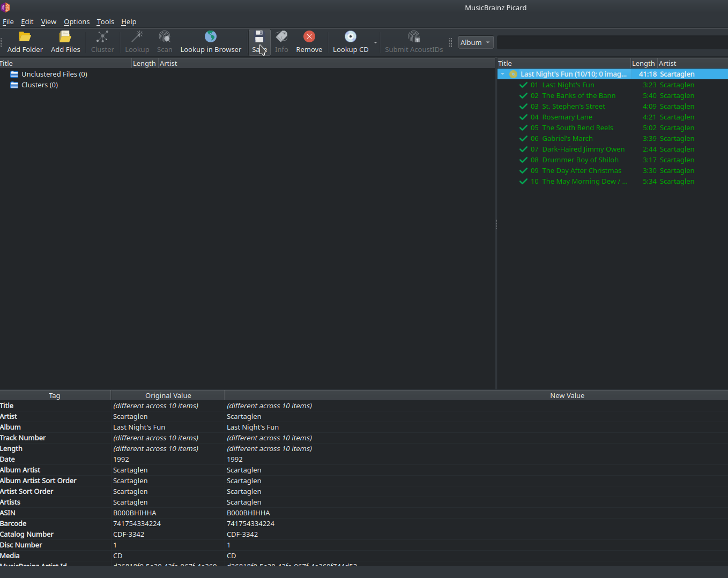Select track title The Day After Christmas

tap(582, 171)
